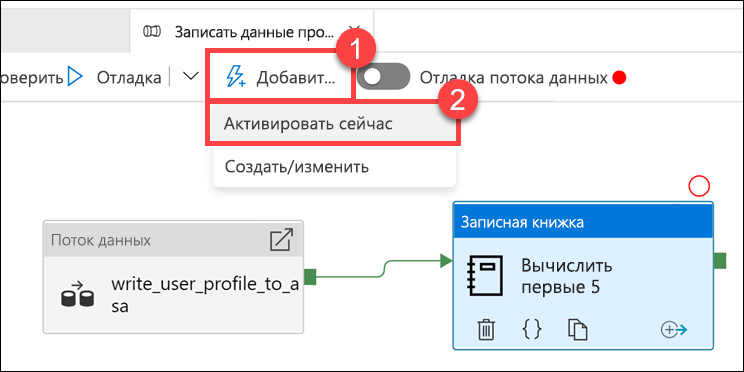Clone the notebook activity with copy icon
The width and height of the screenshot is (744, 372).
tap(578, 329)
